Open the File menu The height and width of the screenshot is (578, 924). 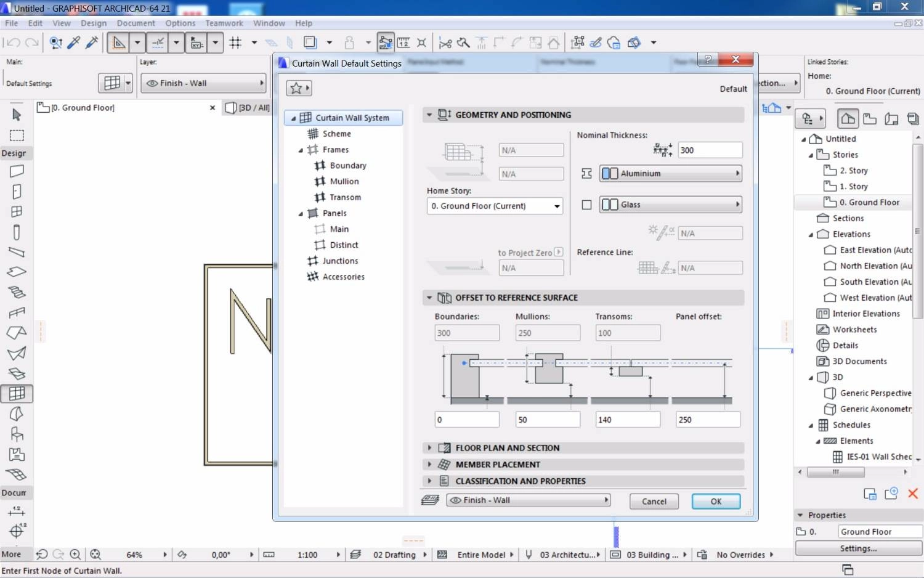pyautogui.click(x=11, y=23)
